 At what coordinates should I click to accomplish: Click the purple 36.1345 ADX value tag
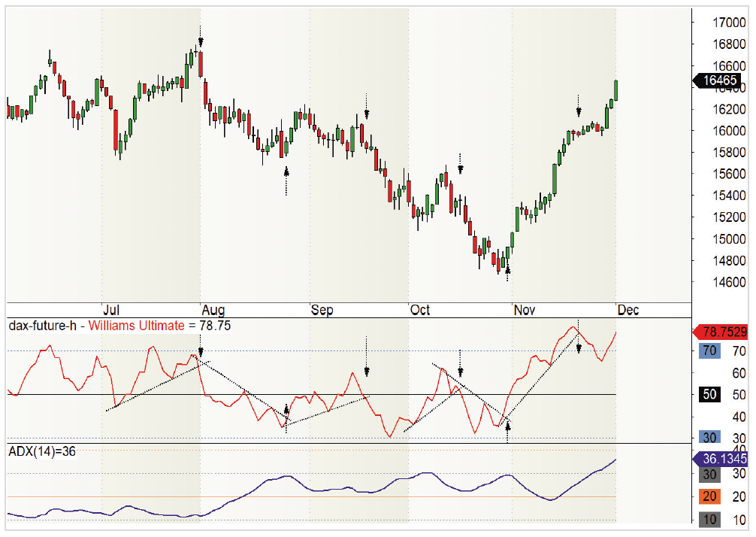pos(720,459)
